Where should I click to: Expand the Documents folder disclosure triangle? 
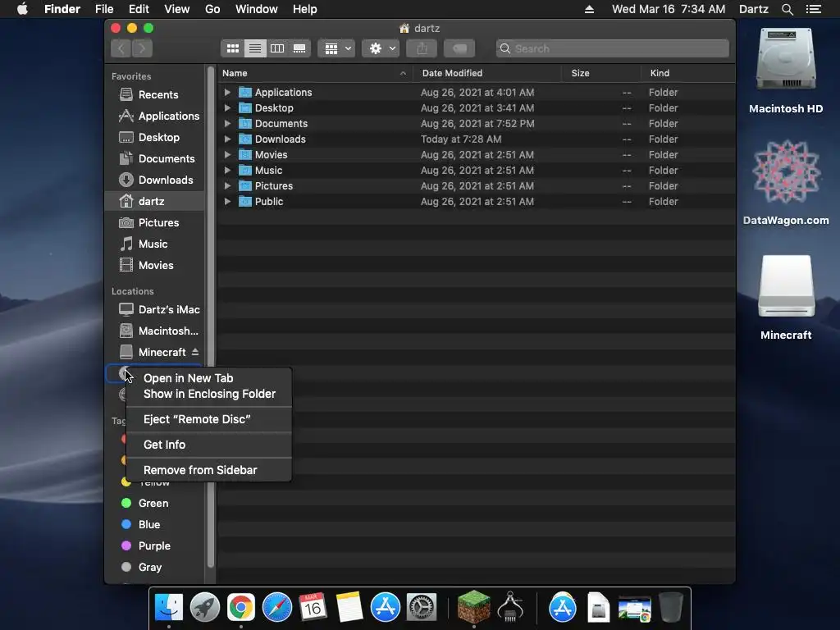(227, 123)
